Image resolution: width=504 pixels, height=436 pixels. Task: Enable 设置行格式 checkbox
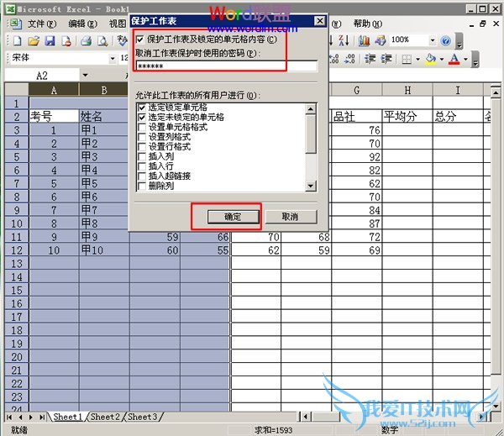click(x=142, y=147)
